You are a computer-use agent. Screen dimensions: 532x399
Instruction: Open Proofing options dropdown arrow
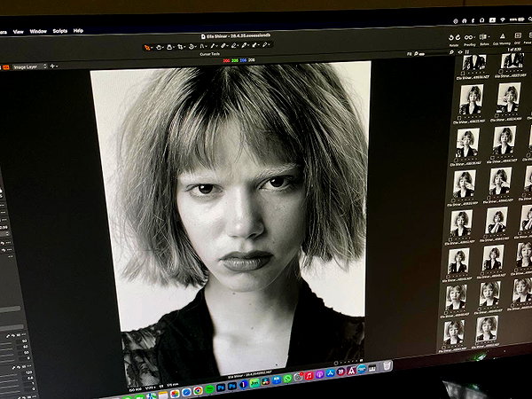click(474, 37)
